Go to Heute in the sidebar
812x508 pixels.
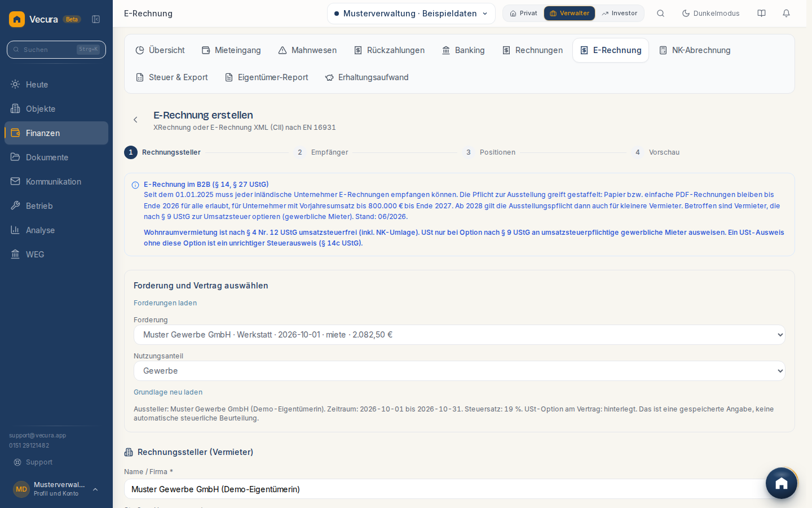pos(56,85)
